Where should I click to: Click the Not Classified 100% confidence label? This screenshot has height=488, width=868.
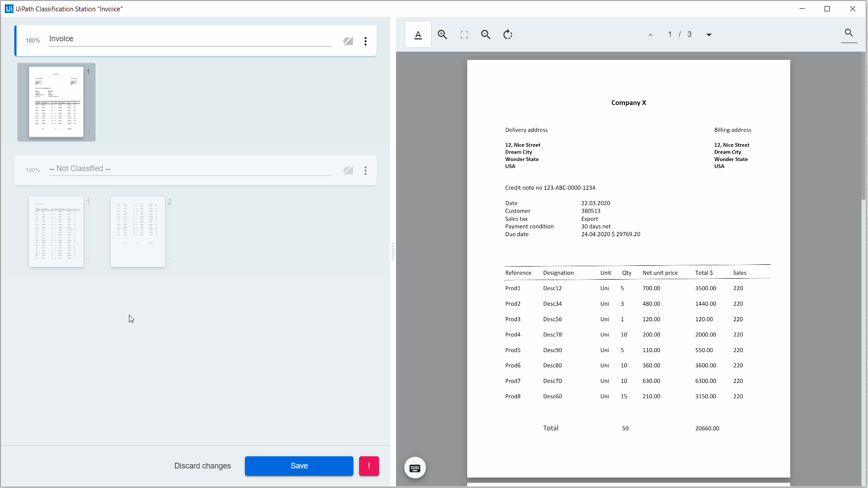coord(33,170)
